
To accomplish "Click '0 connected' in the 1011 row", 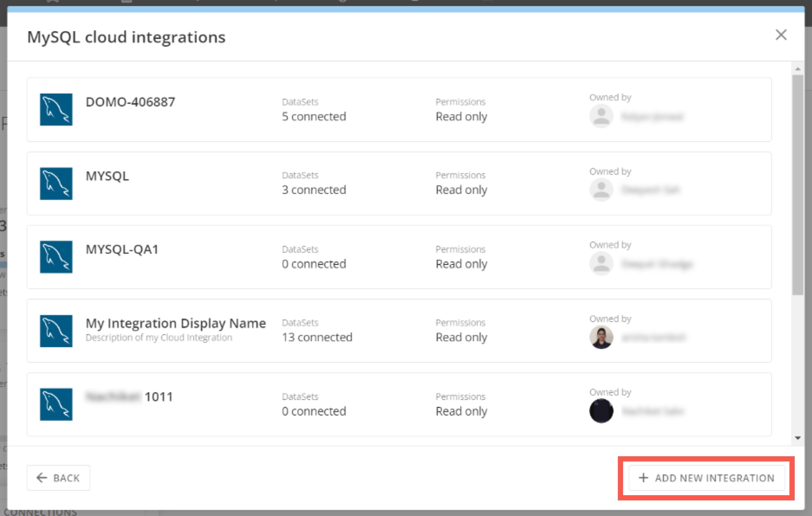I will [314, 411].
